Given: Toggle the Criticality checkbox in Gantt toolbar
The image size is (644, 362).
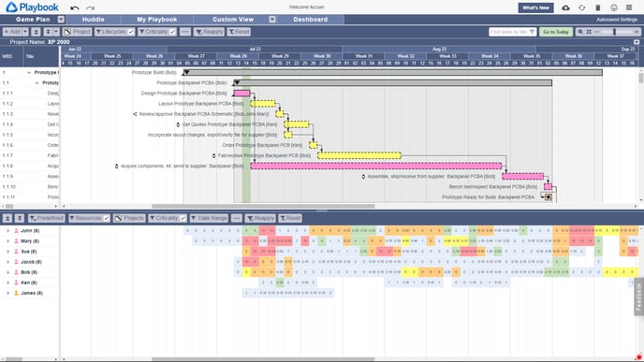Looking at the screenshot, I should click(x=172, y=32).
